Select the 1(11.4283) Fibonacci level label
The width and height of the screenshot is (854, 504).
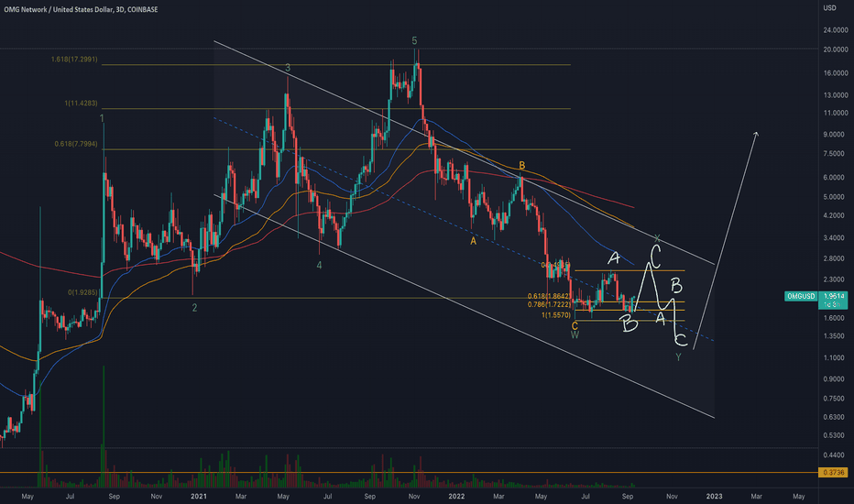click(81, 103)
